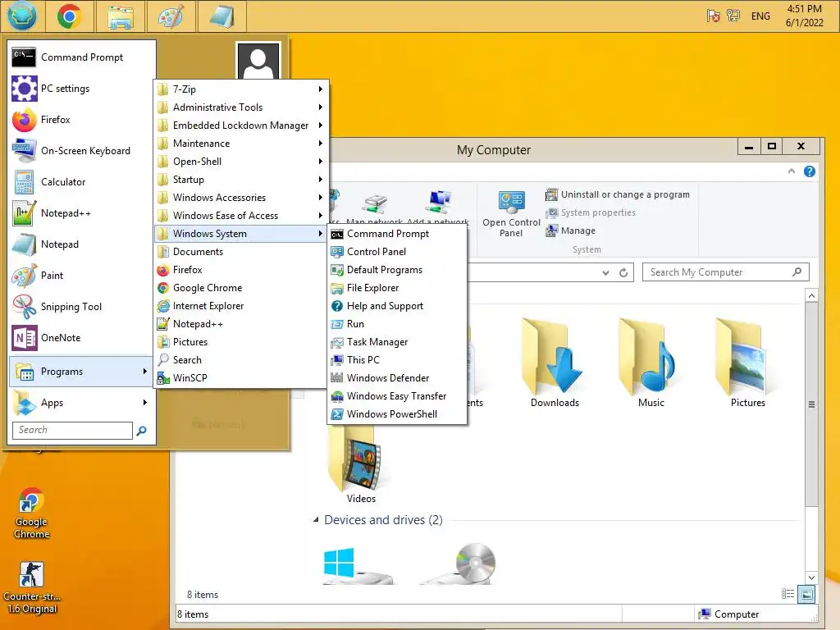
Task: Open File Explorer from submenu
Action: click(x=397, y=288)
